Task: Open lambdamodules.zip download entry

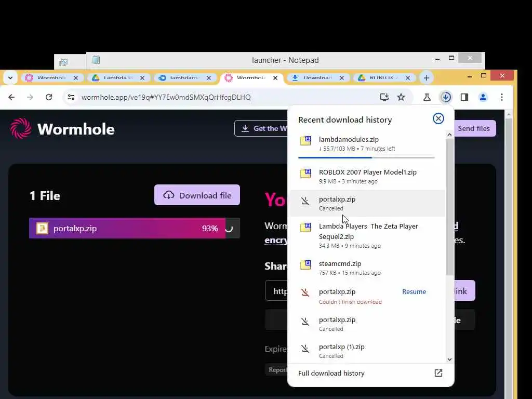Action: coord(366,143)
